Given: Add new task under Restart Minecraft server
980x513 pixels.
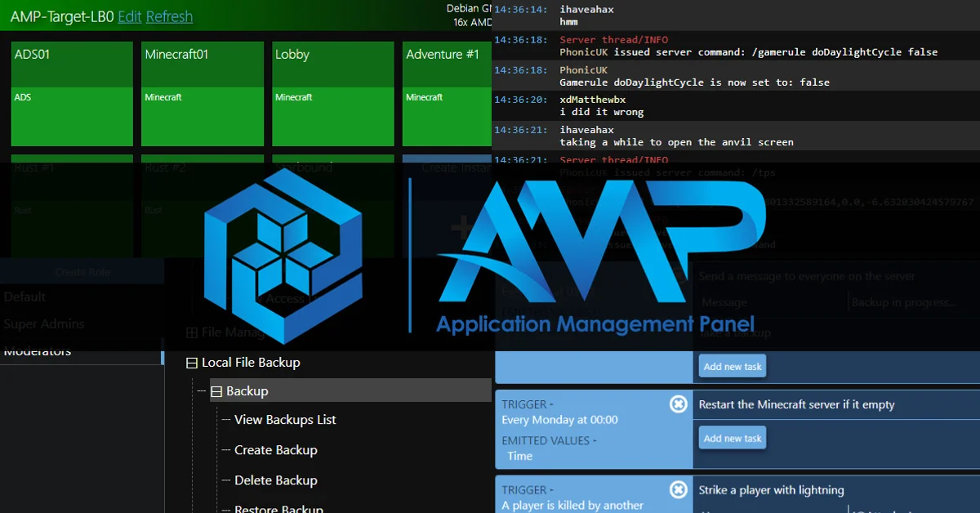Looking at the screenshot, I should [733, 438].
